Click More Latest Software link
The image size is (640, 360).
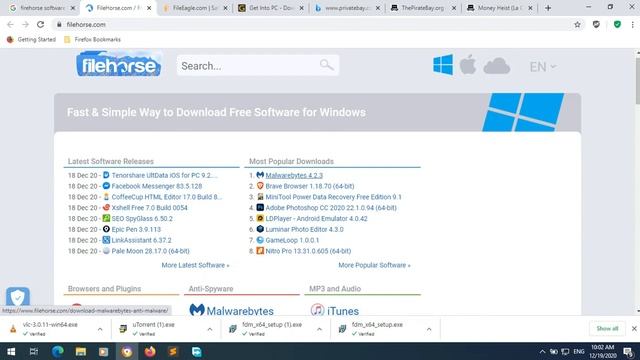click(x=195, y=265)
